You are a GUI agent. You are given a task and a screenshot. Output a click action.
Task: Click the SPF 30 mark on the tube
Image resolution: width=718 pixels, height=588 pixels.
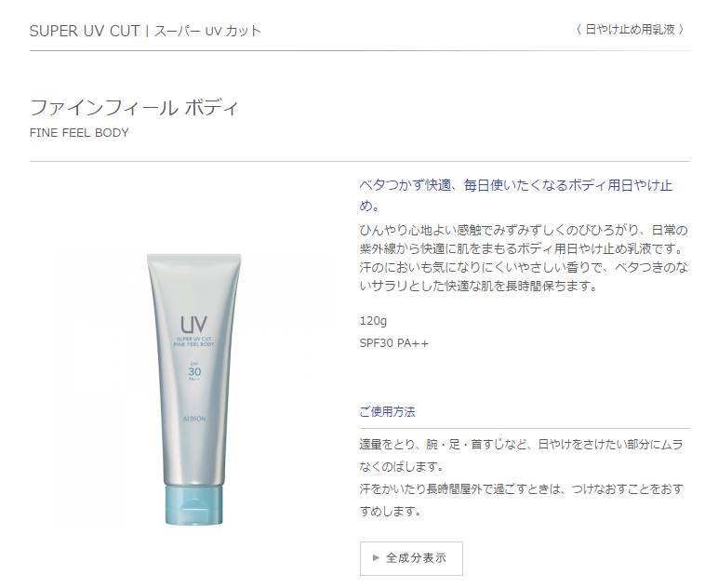194,371
